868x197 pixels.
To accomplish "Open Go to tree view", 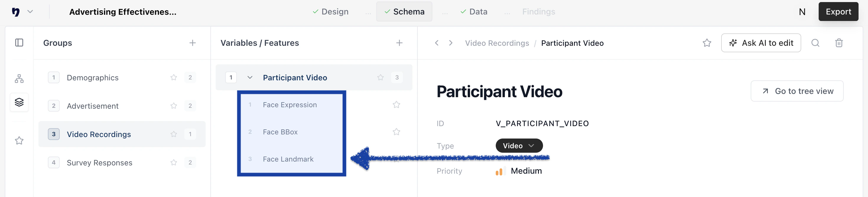I will click(x=797, y=91).
